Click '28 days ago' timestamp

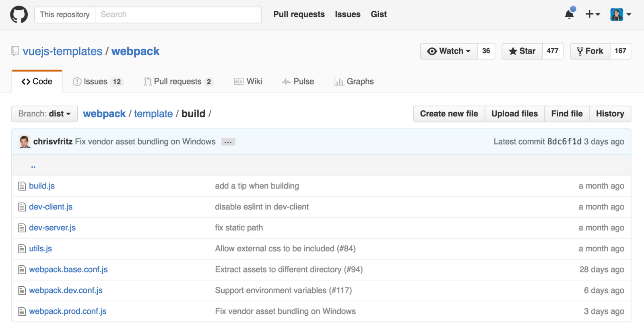coord(602,270)
